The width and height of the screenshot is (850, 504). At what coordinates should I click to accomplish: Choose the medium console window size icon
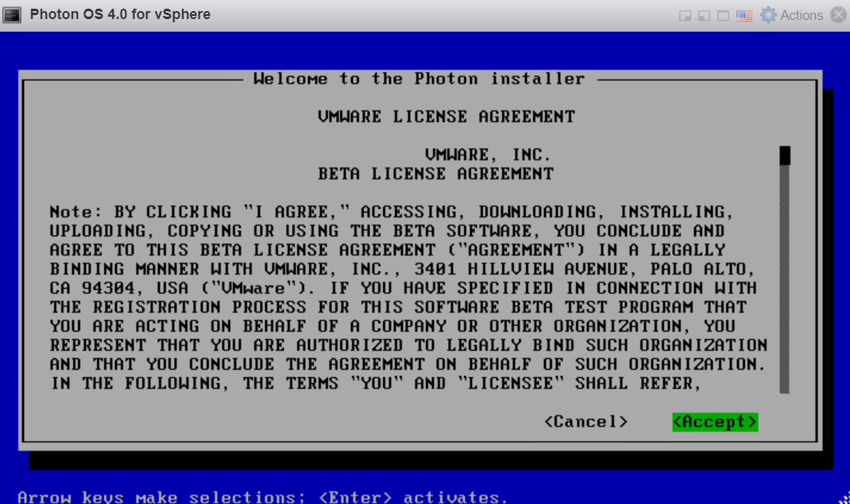click(703, 16)
